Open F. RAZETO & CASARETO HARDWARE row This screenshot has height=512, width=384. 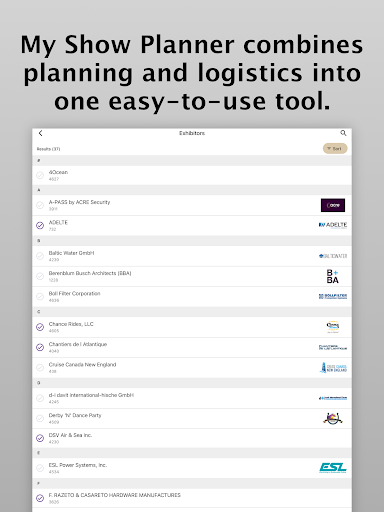coord(192,498)
